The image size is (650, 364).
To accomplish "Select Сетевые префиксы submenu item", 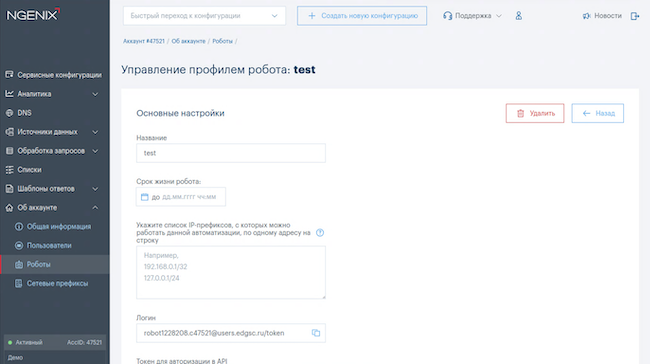I will pyautogui.click(x=55, y=283).
